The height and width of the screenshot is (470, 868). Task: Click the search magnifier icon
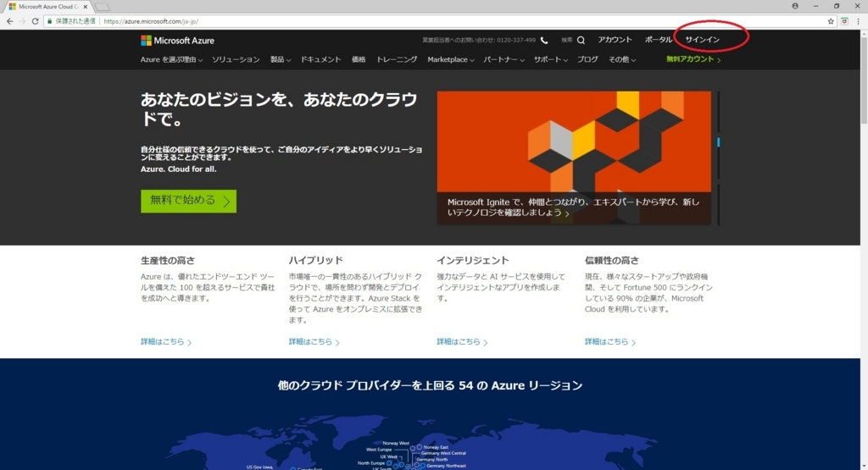(581, 40)
